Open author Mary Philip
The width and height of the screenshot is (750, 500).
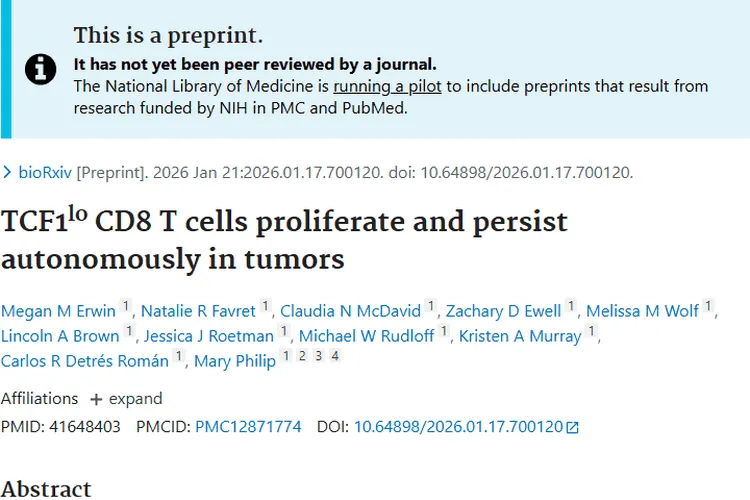point(234,361)
